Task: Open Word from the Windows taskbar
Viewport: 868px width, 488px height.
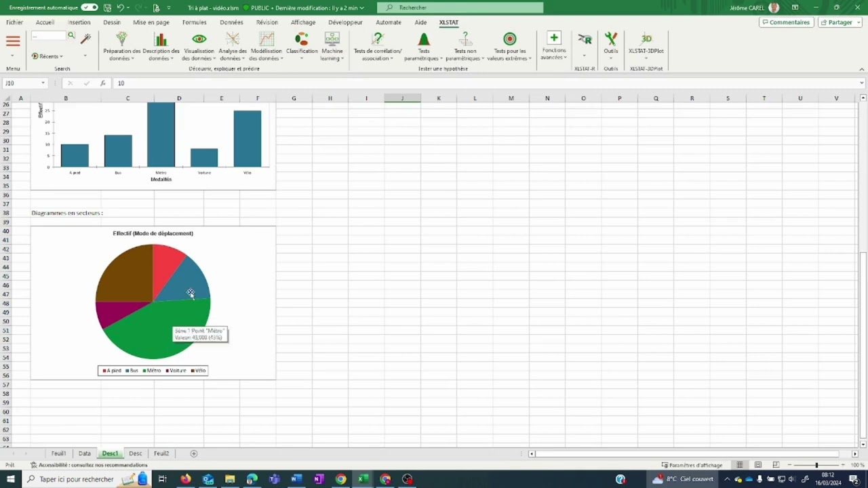Action: click(296, 479)
